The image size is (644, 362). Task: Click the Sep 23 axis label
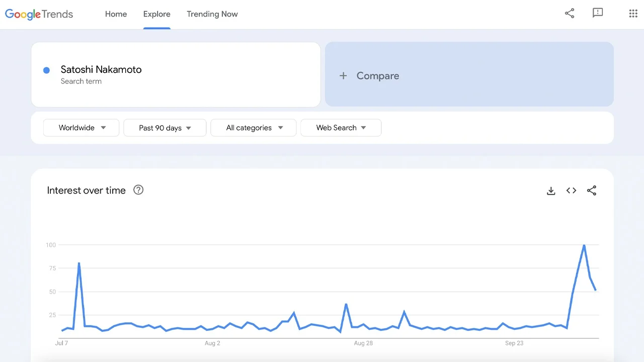click(514, 343)
